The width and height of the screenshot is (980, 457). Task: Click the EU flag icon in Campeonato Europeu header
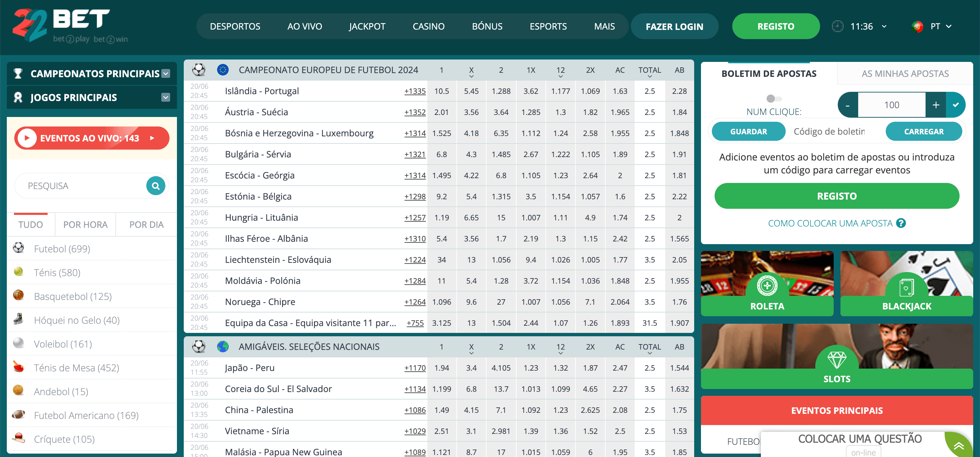coord(223,70)
